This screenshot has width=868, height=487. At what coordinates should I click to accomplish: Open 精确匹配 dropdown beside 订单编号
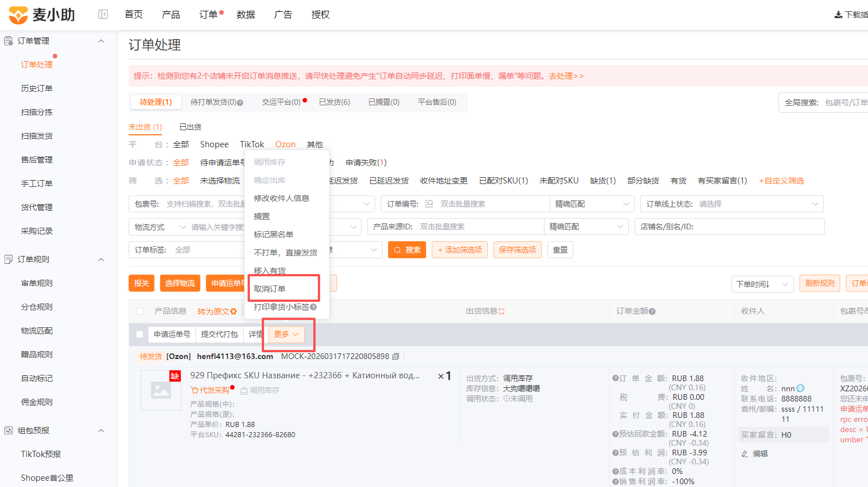(592, 204)
